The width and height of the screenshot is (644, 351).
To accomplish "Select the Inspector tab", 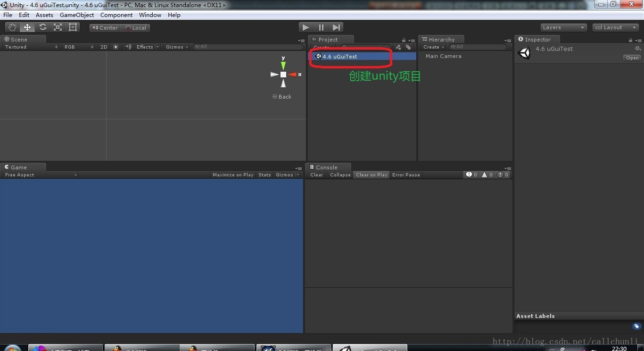I will (x=537, y=40).
